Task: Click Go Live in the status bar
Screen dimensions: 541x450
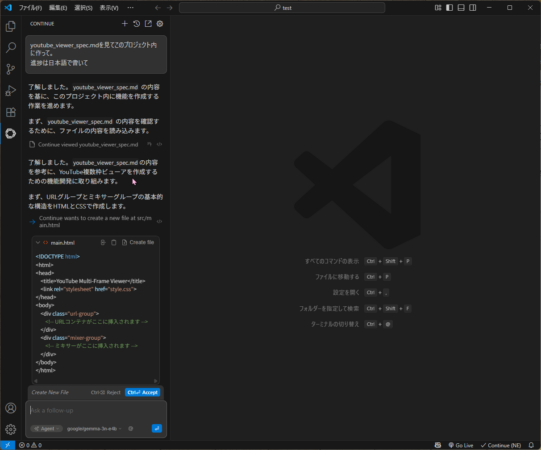Action: [461, 445]
